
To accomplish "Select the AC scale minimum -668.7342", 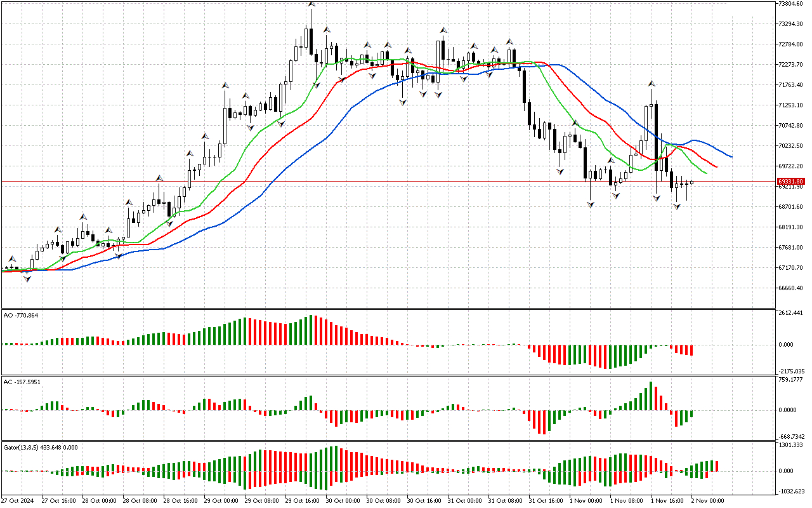I will pyautogui.click(x=792, y=437).
